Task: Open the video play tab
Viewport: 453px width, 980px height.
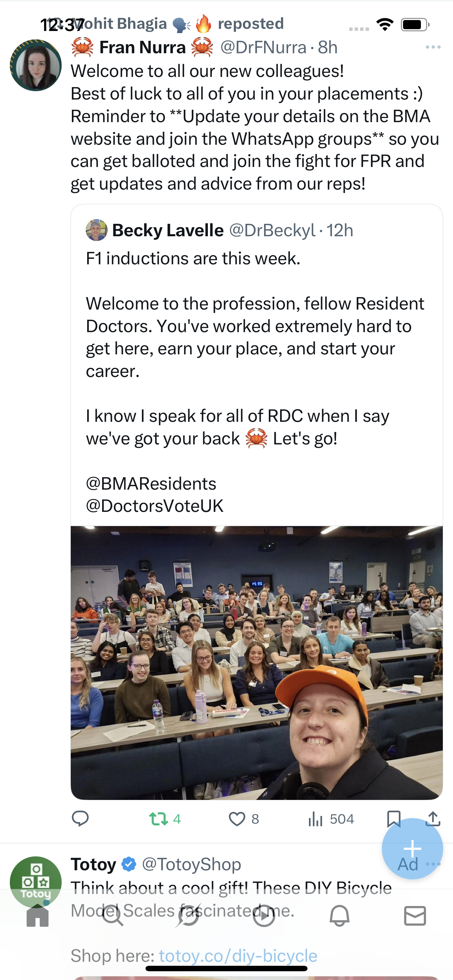Action: (264, 916)
